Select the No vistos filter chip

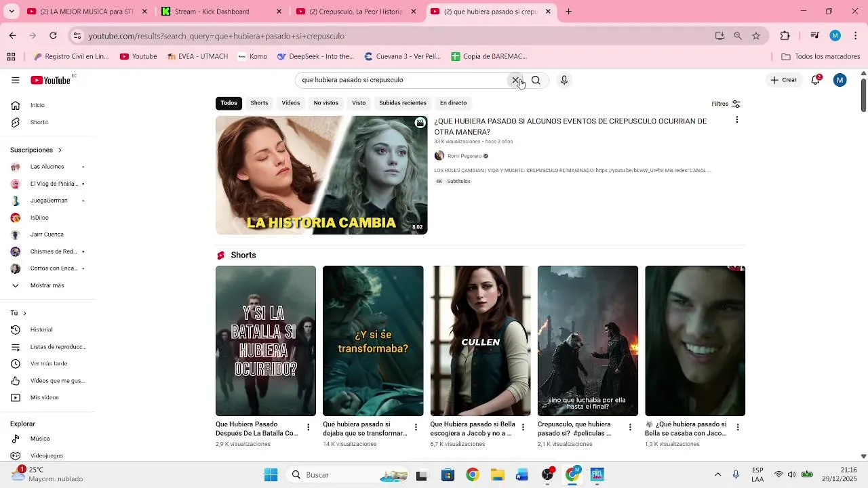click(325, 103)
